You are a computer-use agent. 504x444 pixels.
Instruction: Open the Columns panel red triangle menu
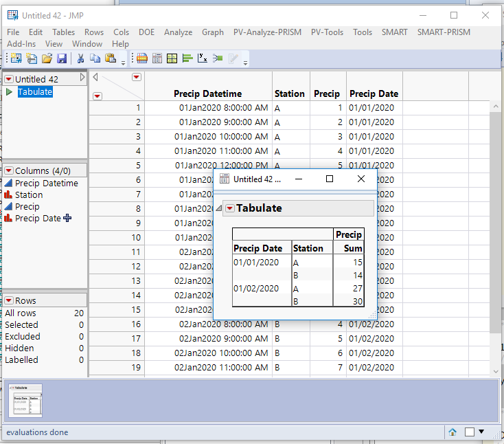click(x=9, y=170)
